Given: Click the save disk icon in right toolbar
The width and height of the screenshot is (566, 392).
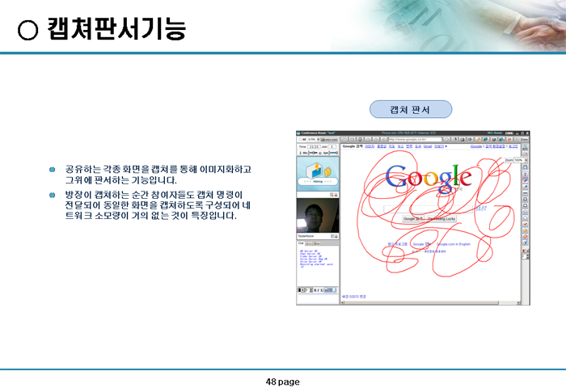Looking at the screenshot, I should [526, 166].
